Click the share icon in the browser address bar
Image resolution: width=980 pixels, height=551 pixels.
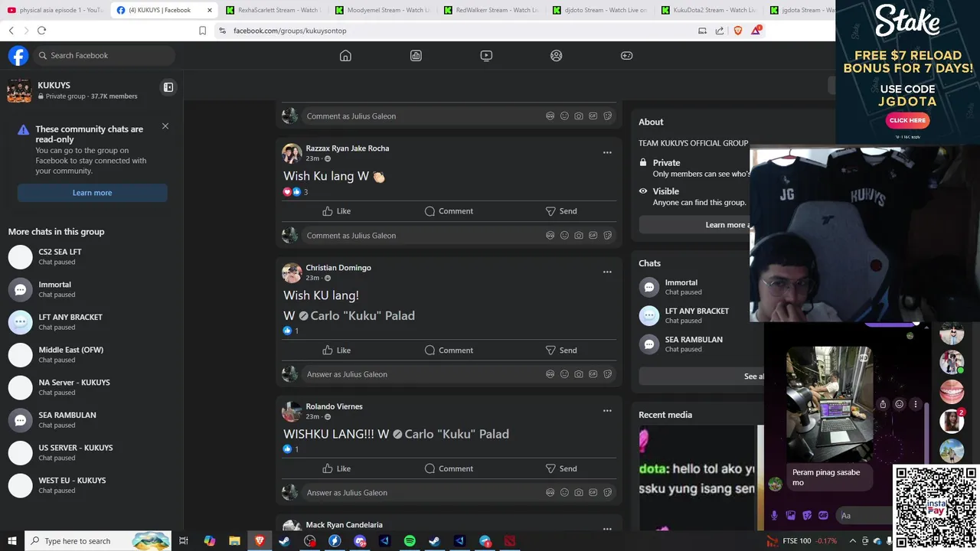click(x=720, y=31)
